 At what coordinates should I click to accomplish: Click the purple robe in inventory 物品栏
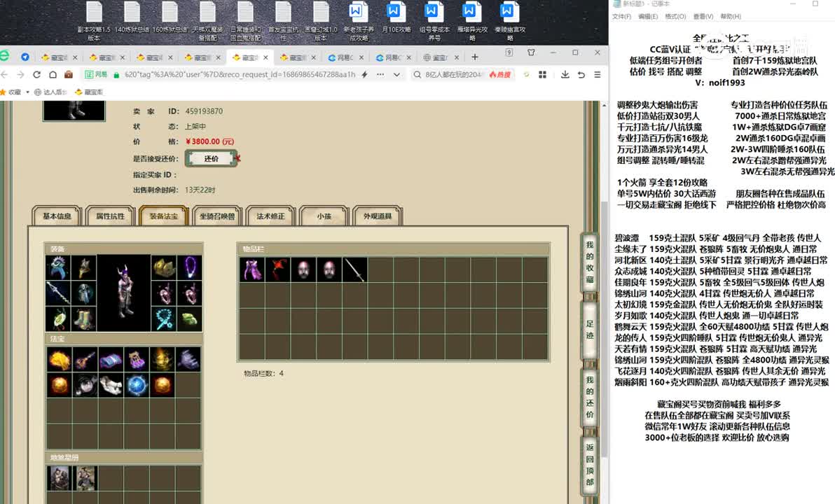coord(252,269)
